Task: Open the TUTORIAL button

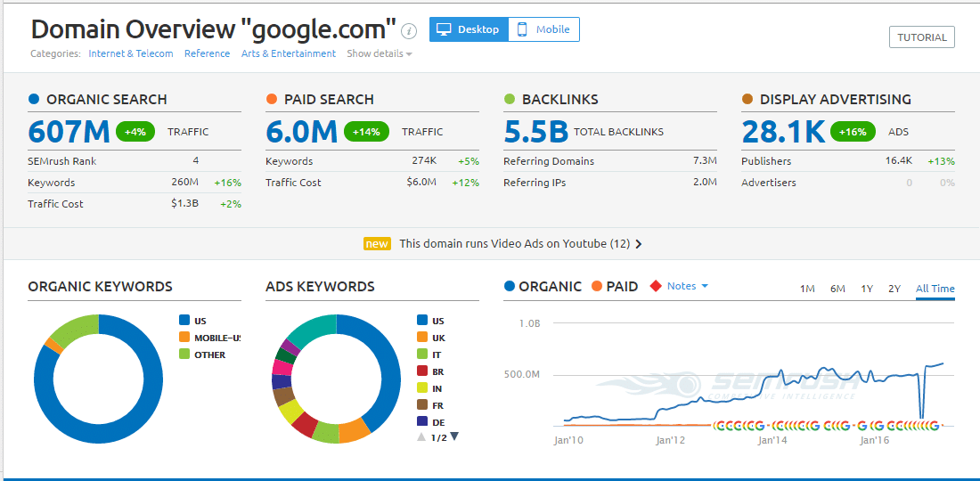Action: pyautogui.click(x=922, y=37)
